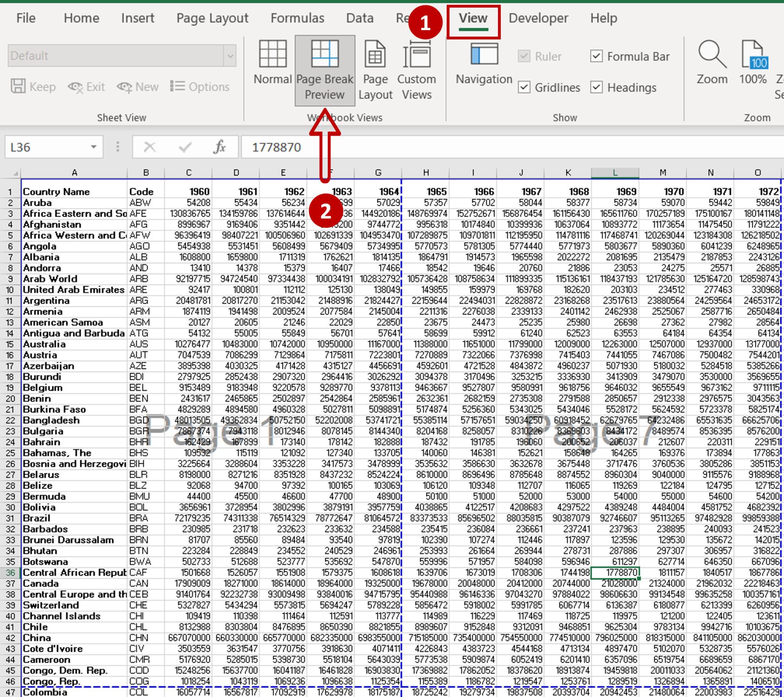
Task: Uncheck the Gridlines checkbox
Action: pyautogui.click(x=524, y=88)
